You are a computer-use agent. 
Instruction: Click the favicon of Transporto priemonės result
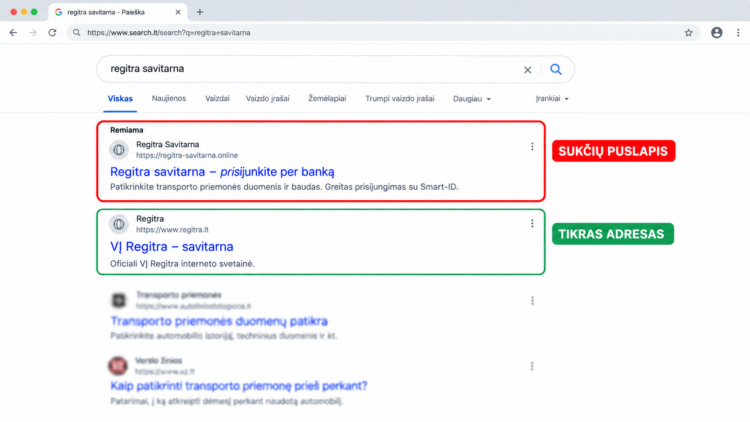point(119,300)
